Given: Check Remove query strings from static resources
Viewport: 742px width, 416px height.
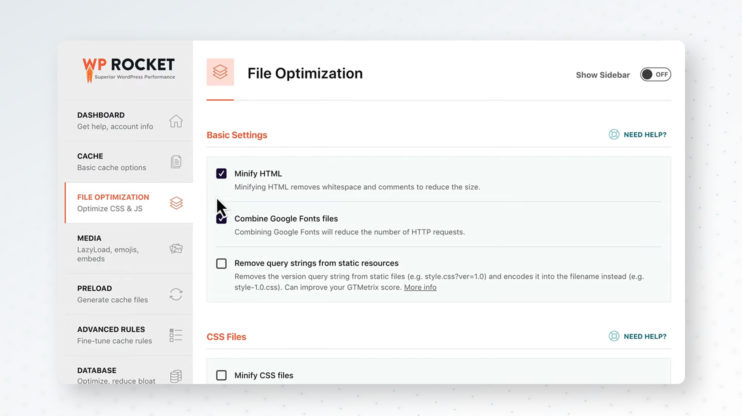Looking at the screenshot, I should click(221, 263).
